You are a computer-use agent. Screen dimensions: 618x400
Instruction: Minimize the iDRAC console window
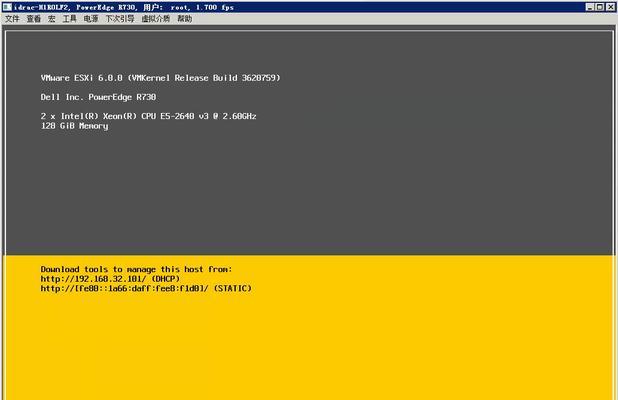pos(590,7)
